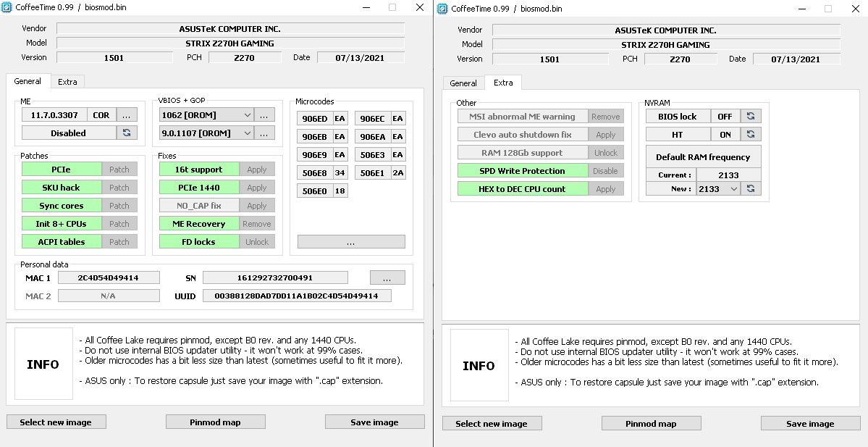Switch to Extra tab in left window
This screenshot has width=868, height=447.
(x=67, y=82)
